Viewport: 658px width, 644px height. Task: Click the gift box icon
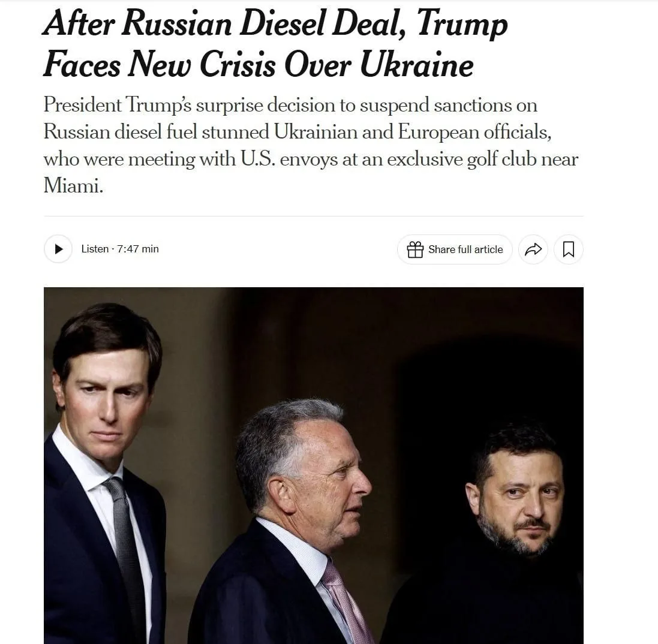pos(415,249)
